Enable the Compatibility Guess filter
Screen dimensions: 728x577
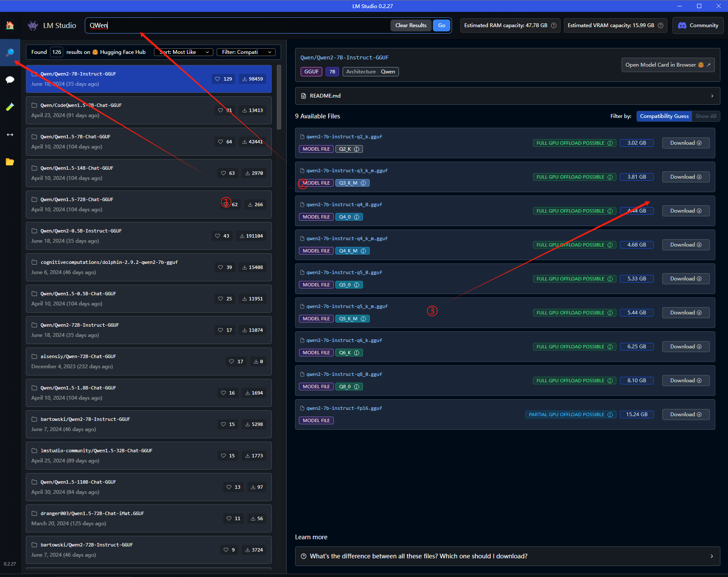tap(664, 116)
